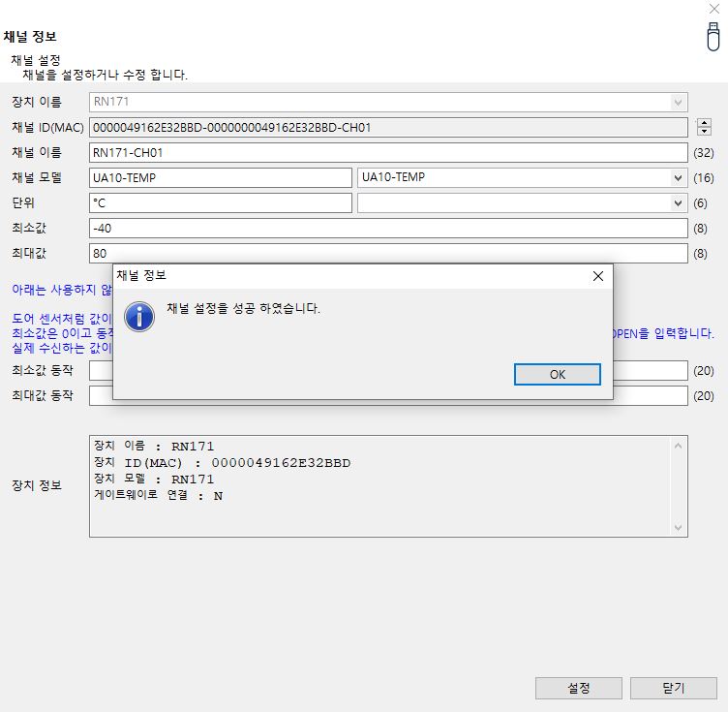Click the 채널 ID(MAC) field
The image size is (728, 712).
click(x=388, y=127)
